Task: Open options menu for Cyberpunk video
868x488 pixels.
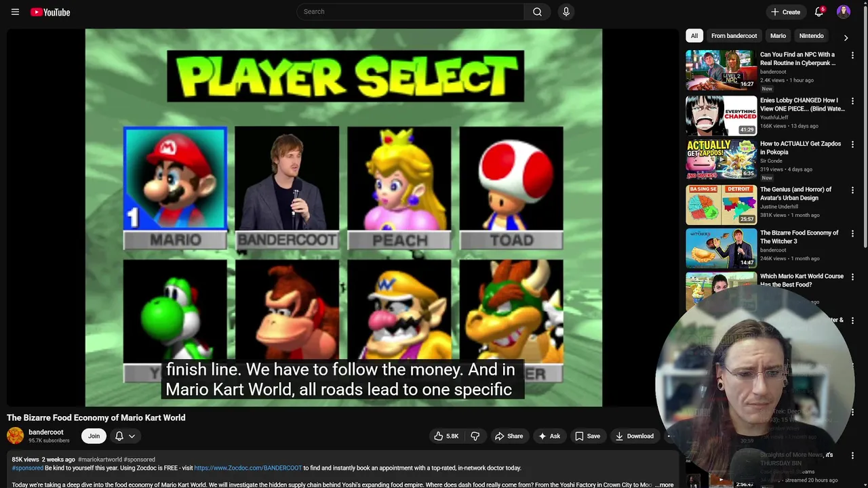Action: coord(852,55)
